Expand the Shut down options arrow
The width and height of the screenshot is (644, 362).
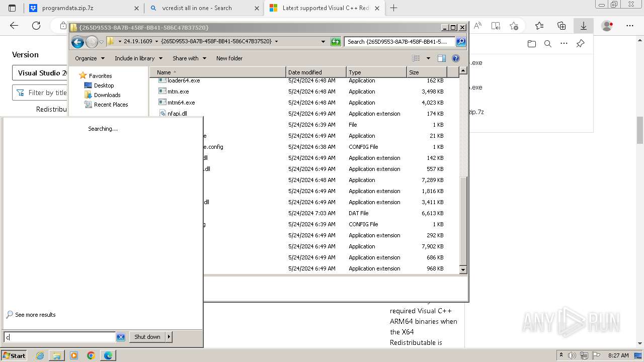(169, 337)
